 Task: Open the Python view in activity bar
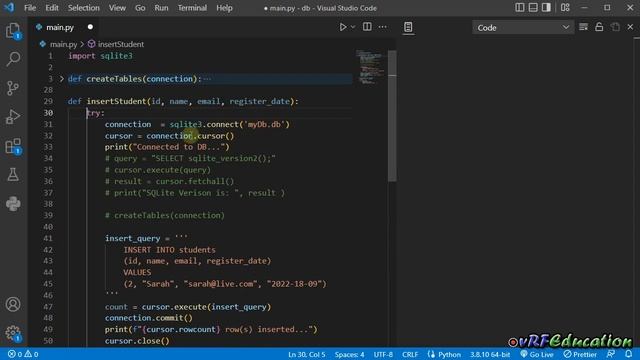coord(13,203)
